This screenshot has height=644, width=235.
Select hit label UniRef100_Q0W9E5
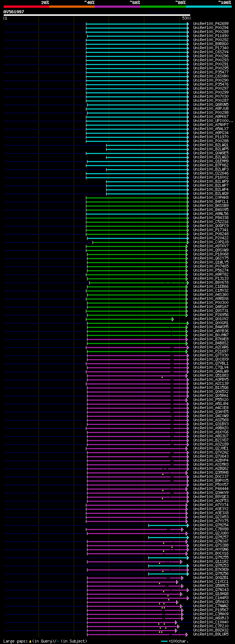[211, 153]
